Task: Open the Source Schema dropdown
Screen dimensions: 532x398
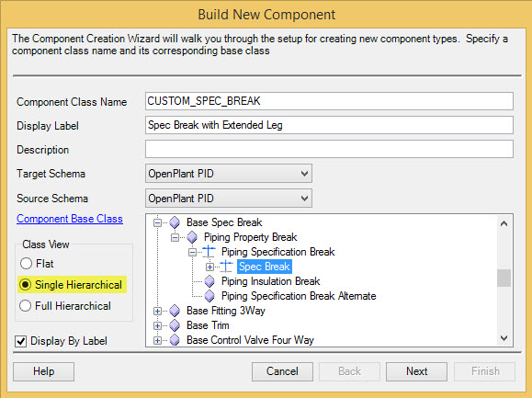Action: point(229,199)
